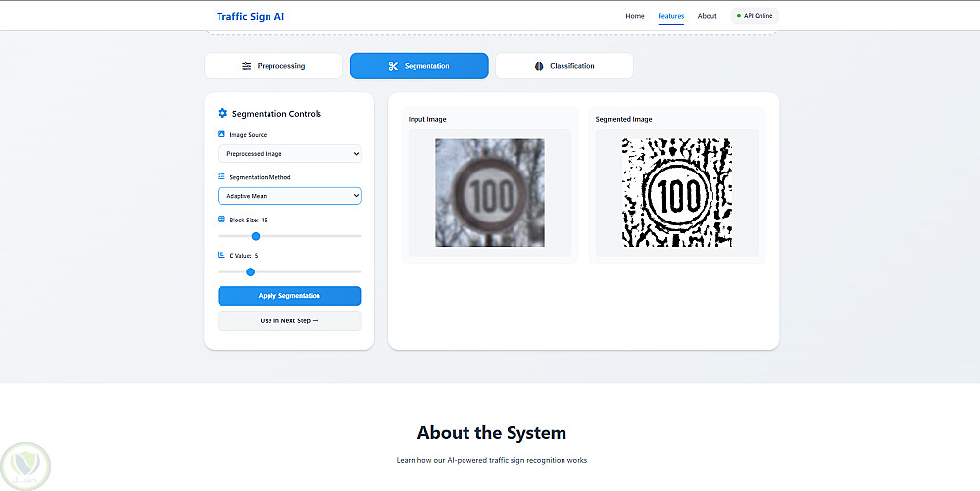Click the 'Segmentation Controls' heading
This screenshot has height=491, width=980.
click(277, 114)
